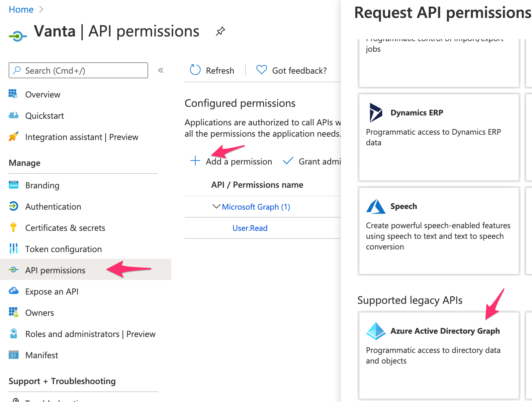Select the Dynamics ERP API card
Screen dimensions: 532x402
click(x=439, y=137)
